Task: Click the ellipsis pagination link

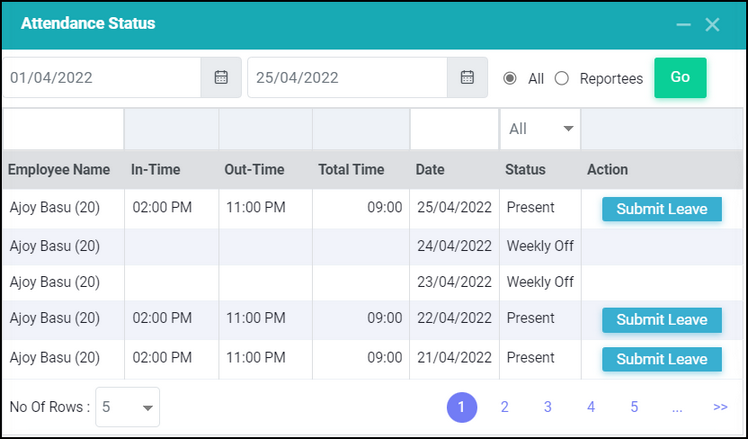Action: 677,408
